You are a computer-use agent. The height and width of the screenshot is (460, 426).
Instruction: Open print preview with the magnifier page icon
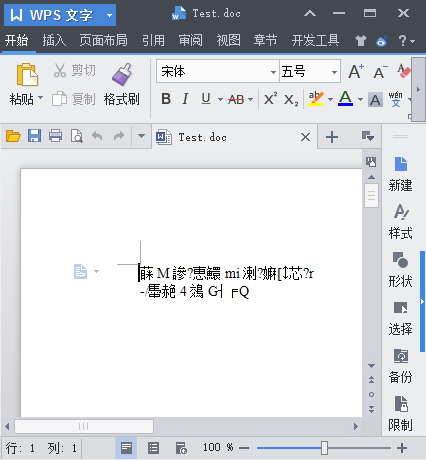pos(77,136)
